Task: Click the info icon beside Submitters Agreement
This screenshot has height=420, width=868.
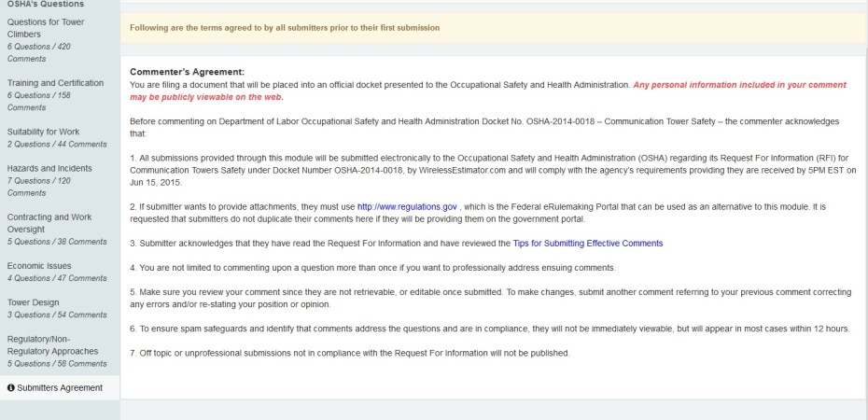Action: pyautogui.click(x=10, y=387)
